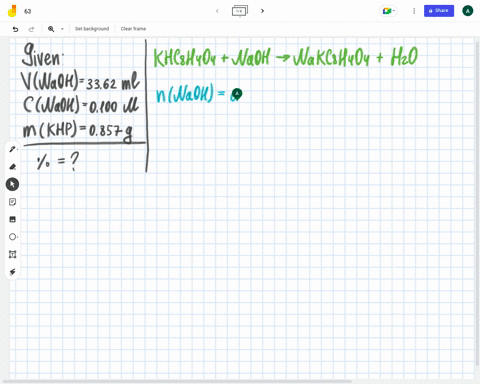This screenshot has height=384, width=480.
Task: Select the Pen tool
Action: point(13,149)
